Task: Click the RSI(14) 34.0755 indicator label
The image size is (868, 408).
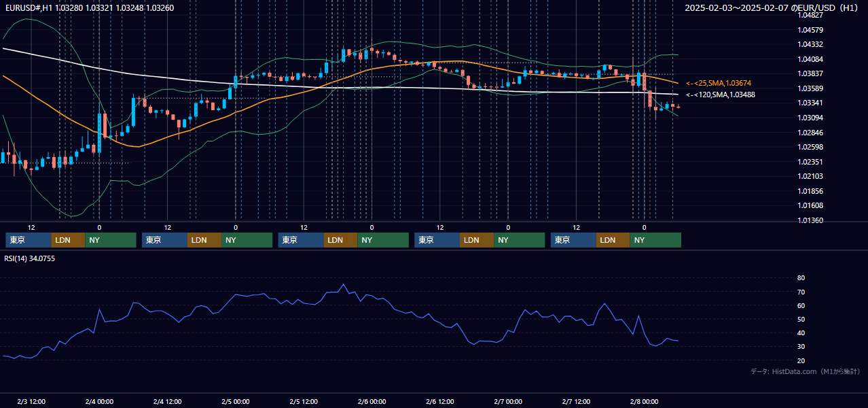Action: click(x=30, y=258)
